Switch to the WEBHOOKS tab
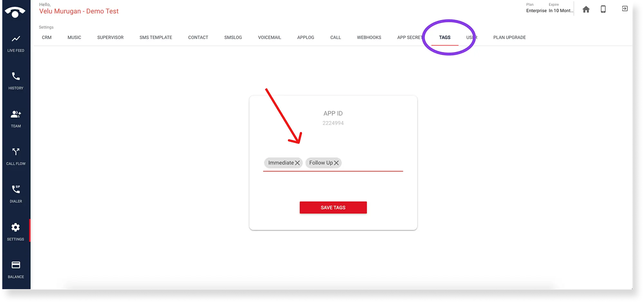This screenshot has height=303, width=644. click(x=369, y=37)
